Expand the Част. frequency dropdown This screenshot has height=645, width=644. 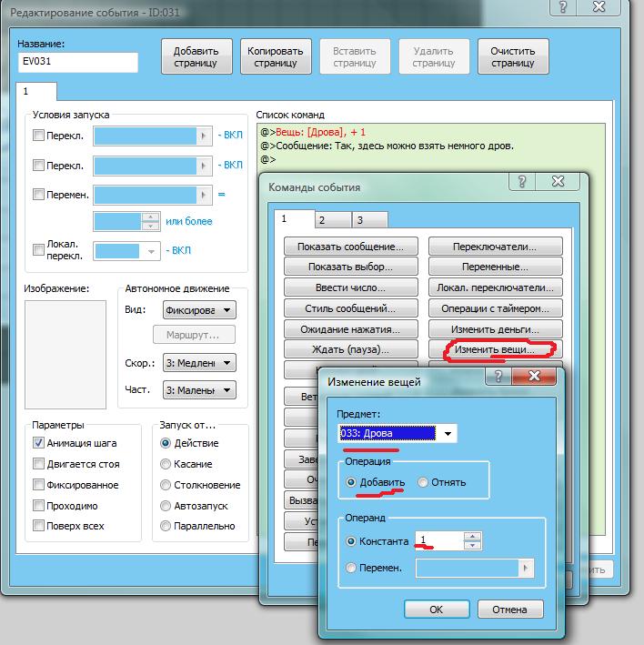pos(226,390)
